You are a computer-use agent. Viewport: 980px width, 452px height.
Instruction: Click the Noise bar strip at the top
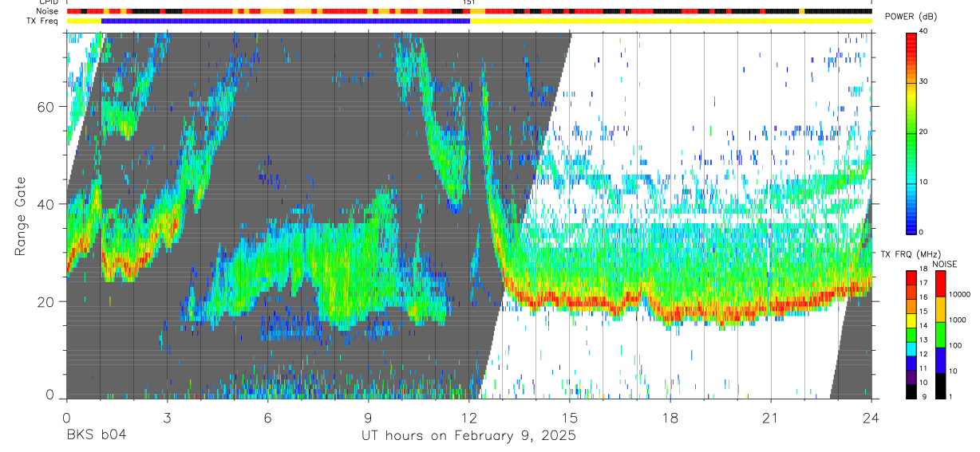click(x=469, y=11)
